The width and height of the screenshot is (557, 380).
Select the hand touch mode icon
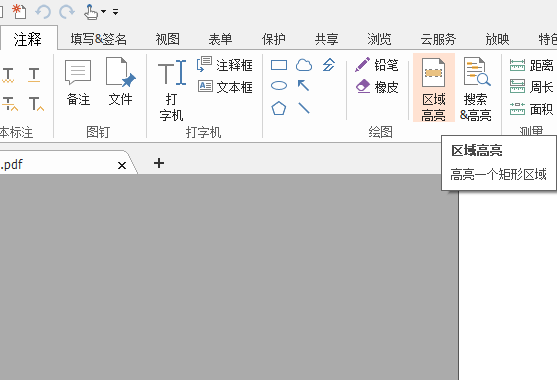[x=91, y=12]
